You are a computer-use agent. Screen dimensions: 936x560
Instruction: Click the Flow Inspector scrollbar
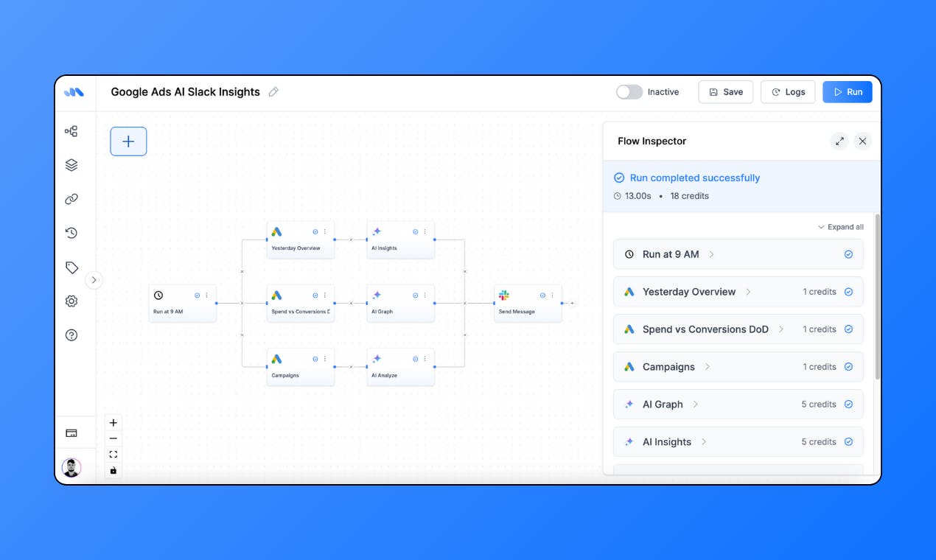tap(877, 297)
